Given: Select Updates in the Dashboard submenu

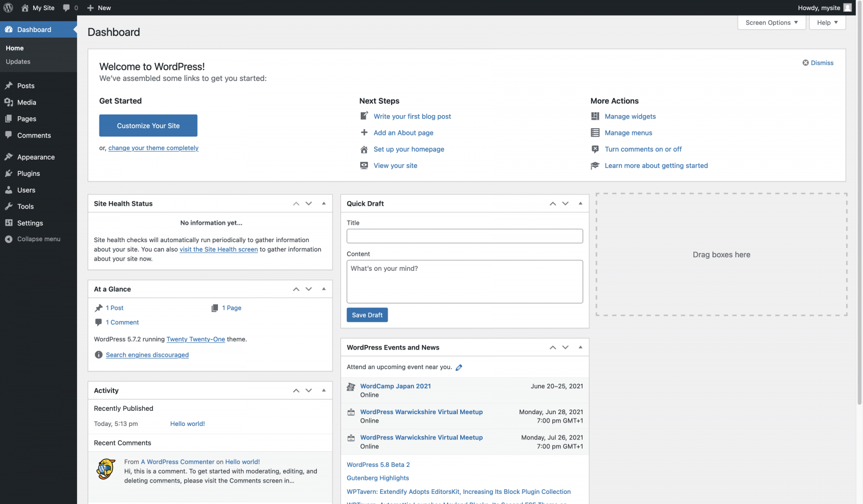Looking at the screenshot, I should point(18,62).
